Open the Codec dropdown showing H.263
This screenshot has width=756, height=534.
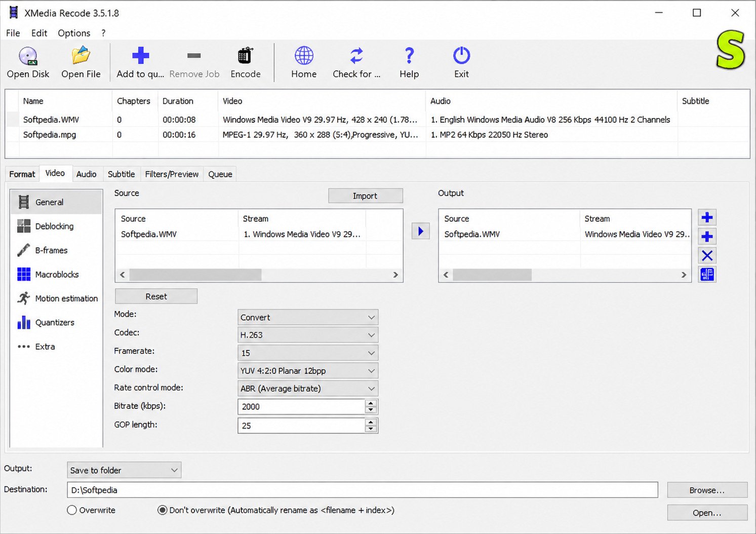coord(308,335)
